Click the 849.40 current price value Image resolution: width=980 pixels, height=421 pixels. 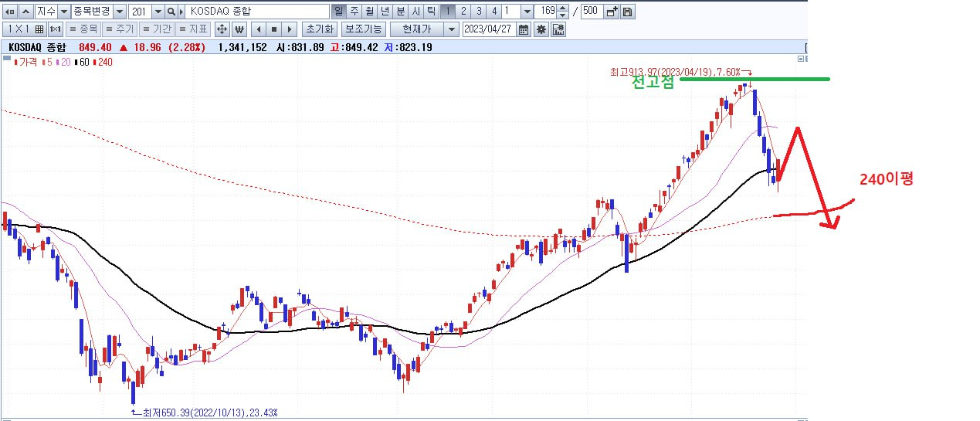coord(95,47)
